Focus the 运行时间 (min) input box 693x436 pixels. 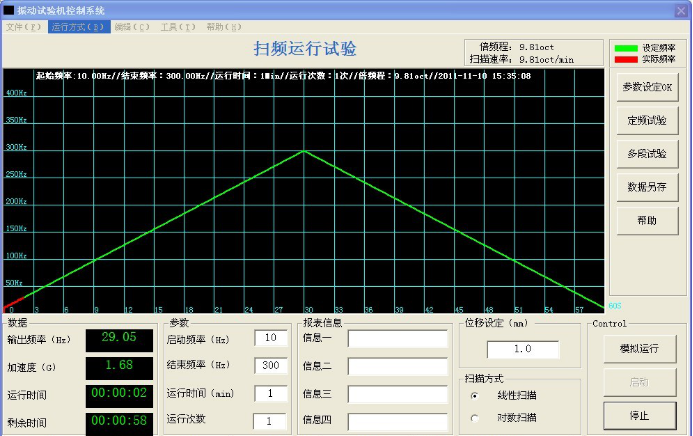pos(270,393)
